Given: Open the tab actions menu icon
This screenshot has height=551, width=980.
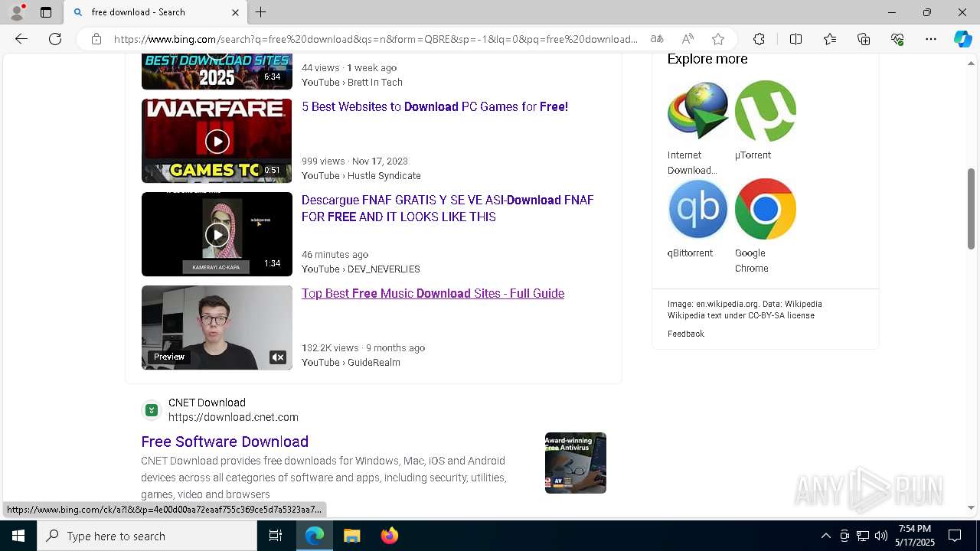Looking at the screenshot, I should tap(46, 12).
